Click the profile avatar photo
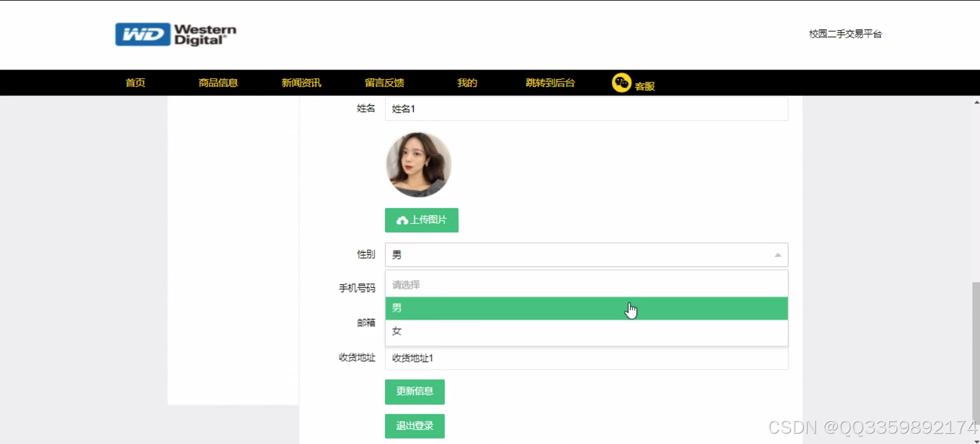Image resolution: width=980 pixels, height=444 pixels. tap(419, 165)
